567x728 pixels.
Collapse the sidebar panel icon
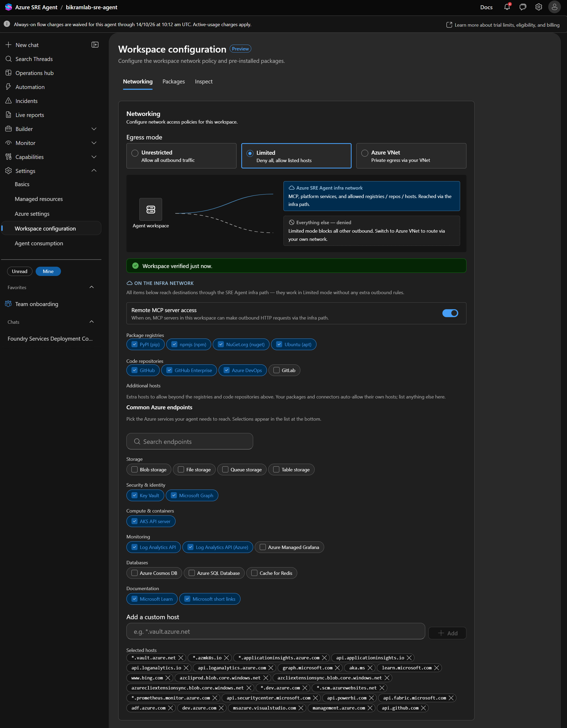[95, 45]
